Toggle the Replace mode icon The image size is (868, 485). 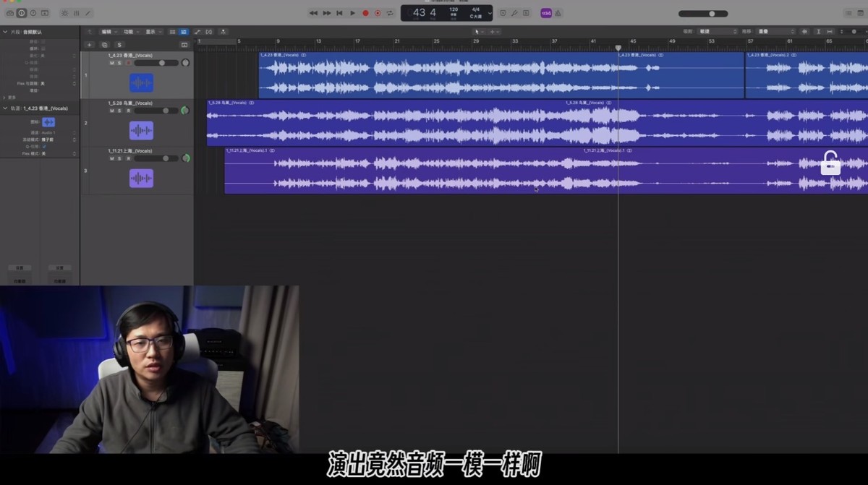tap(503, 13)
